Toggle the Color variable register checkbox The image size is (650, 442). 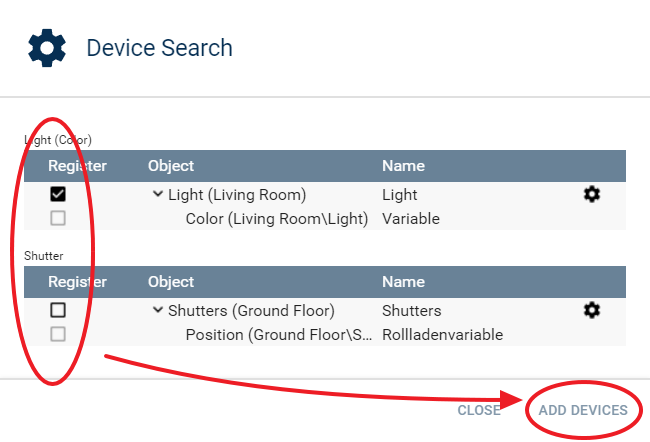tap(58, 218)
